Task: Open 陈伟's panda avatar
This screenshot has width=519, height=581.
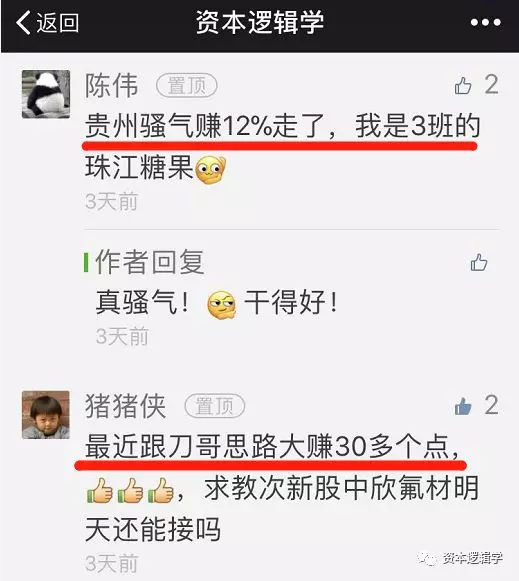Action: tap(46, 94)
